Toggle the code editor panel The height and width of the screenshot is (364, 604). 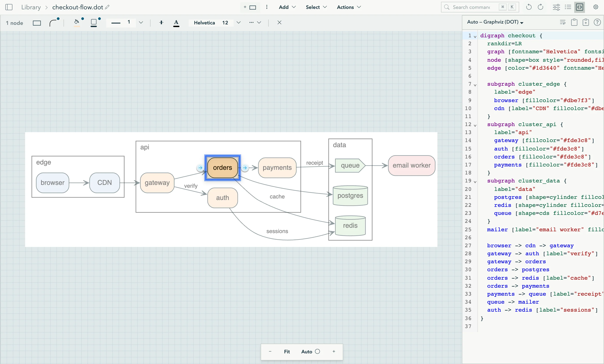580,7
